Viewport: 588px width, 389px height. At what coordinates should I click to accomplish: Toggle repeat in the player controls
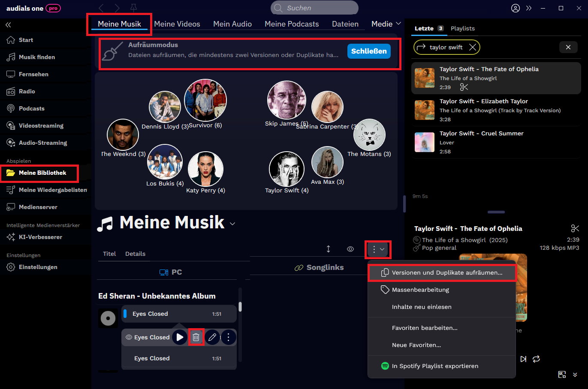point(536,359)
